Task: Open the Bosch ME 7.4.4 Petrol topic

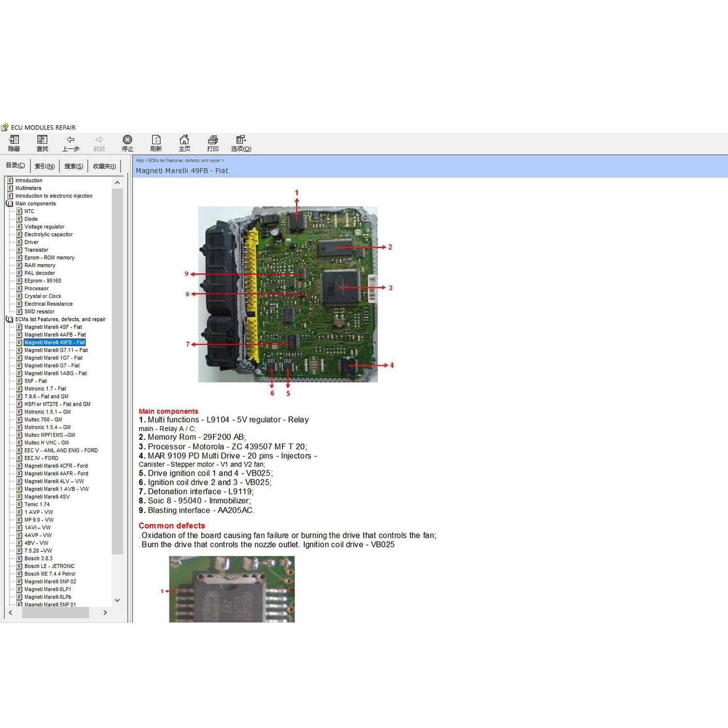Action: click(50, 574)
